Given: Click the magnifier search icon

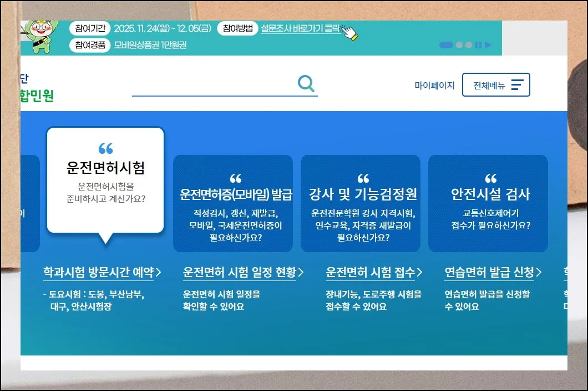Looking at the screenshot, I should [306, 84].
